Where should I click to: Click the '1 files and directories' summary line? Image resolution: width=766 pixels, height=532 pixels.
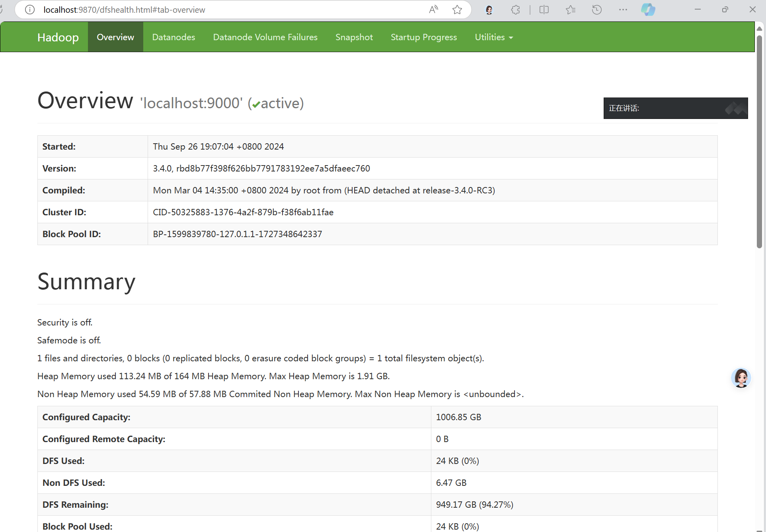[261, 358]
